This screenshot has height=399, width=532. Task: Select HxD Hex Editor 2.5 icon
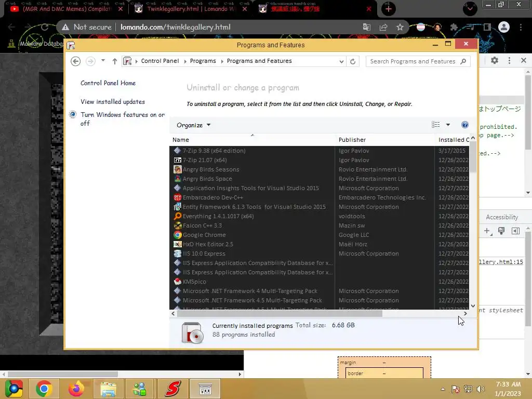[x=178, y=244]
